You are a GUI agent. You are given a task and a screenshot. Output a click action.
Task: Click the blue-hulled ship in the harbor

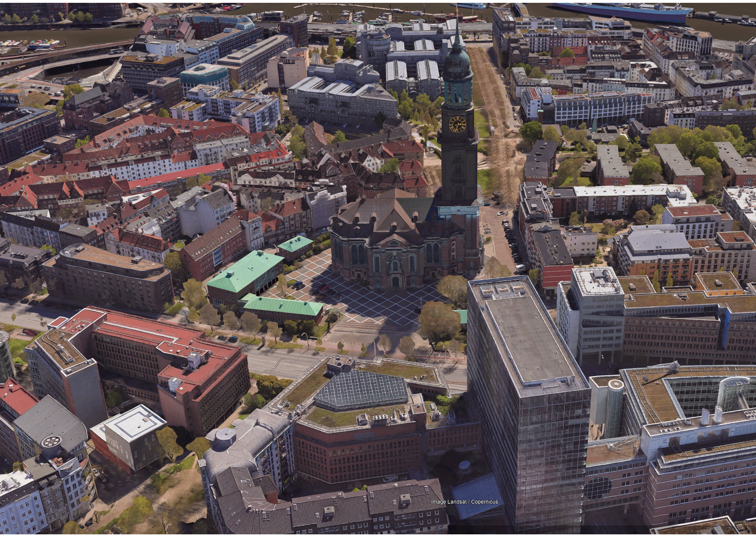tap(624, 12)
